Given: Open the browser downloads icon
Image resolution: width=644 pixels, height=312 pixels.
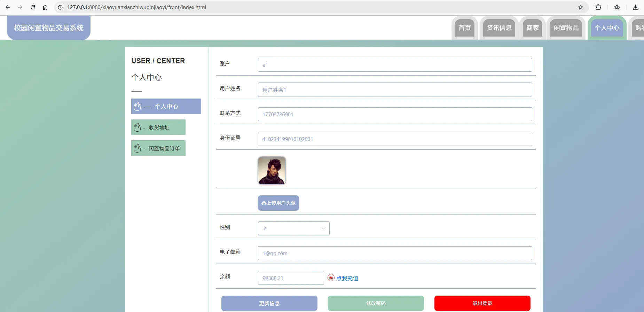Looking at the screenshot, I should (635, 7).
